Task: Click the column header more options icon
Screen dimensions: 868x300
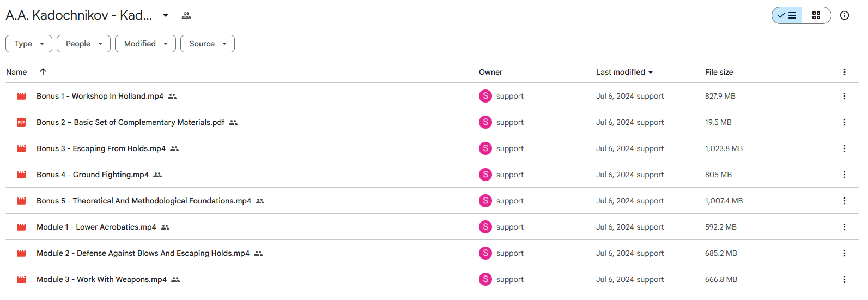Action: tap(845, 72)
